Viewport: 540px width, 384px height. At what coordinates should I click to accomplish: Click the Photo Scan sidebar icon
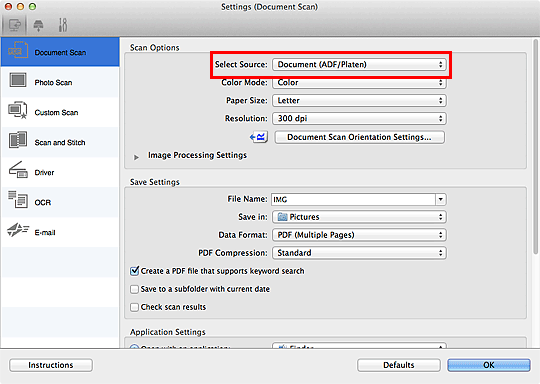pos(18,80)
